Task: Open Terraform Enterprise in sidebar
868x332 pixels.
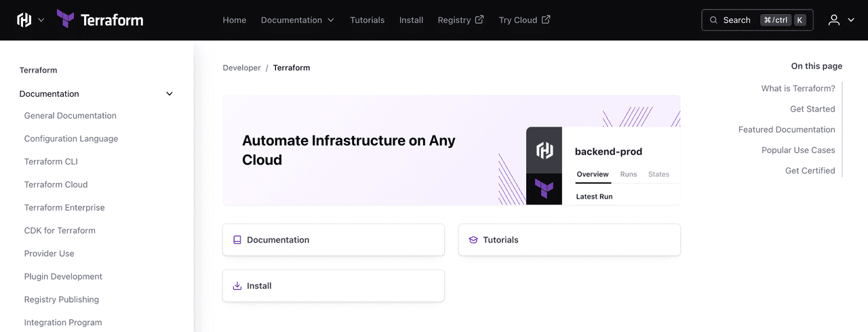Action: [x=64, y=208]
